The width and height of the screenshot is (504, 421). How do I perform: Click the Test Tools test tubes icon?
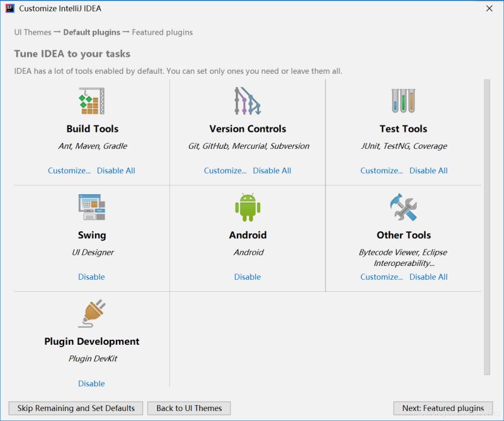point(403,101)
